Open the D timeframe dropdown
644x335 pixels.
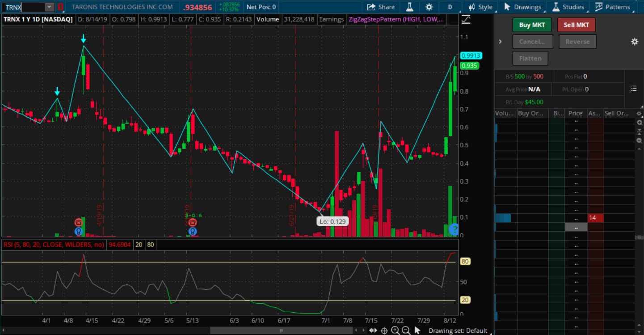click(x=450, y=7)
